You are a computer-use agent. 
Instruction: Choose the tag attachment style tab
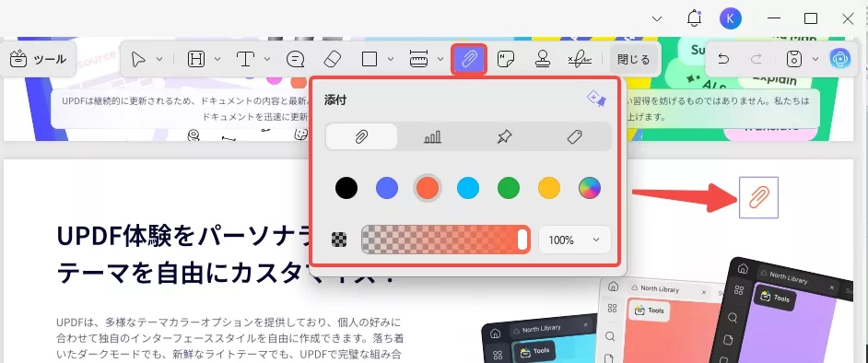coord(575,136)
